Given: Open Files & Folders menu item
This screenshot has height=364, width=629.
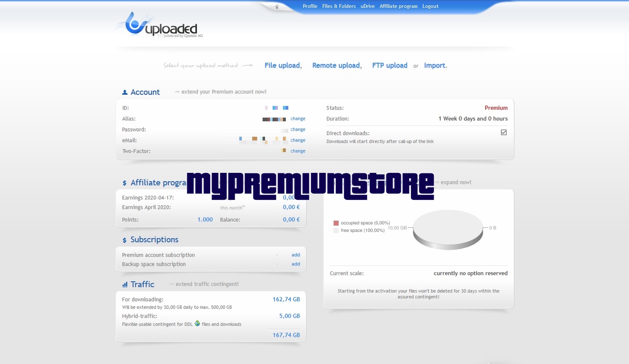Looking at the screenshot, I should 339,6.
